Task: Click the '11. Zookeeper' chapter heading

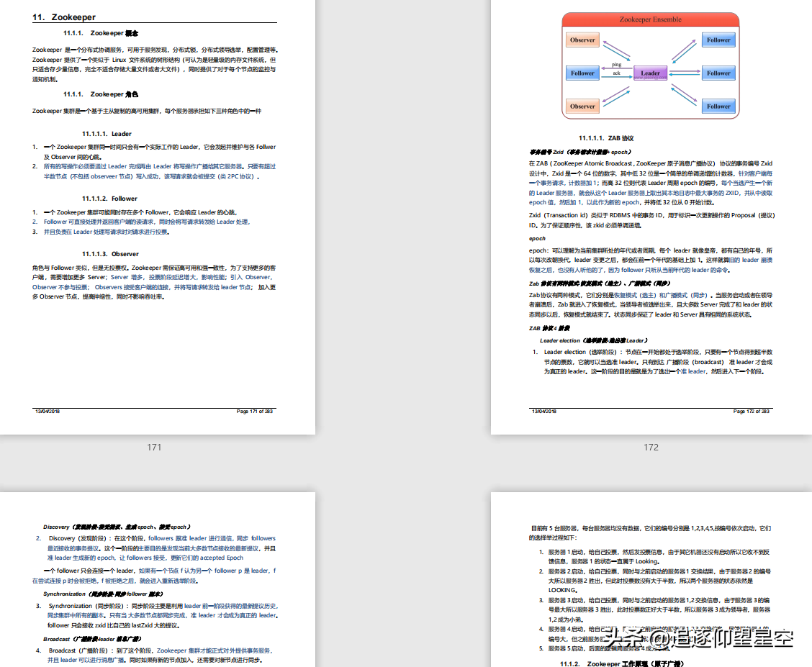Action: click(x=63, y=17)
